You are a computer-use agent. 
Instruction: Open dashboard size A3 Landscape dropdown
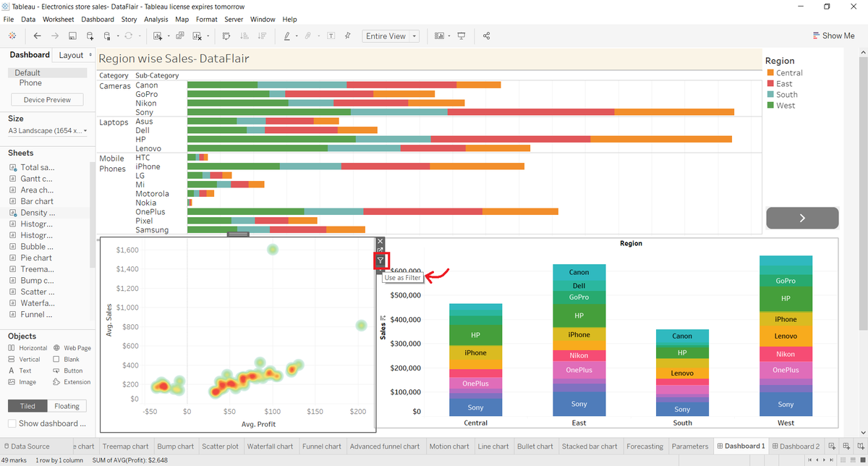[x=48, y=130]
